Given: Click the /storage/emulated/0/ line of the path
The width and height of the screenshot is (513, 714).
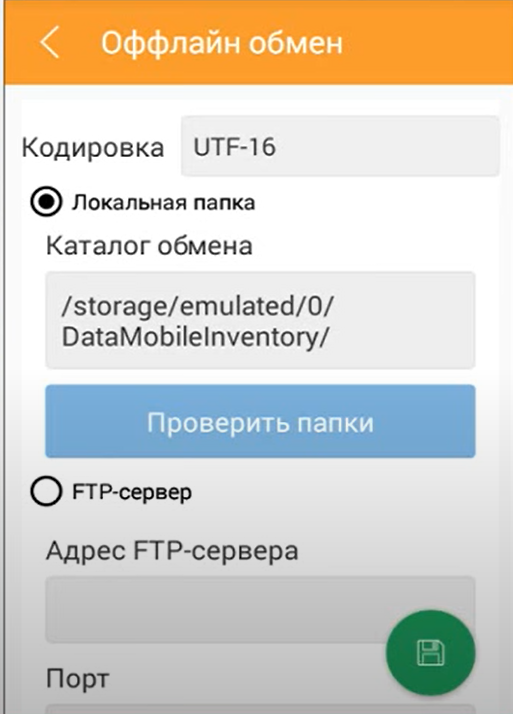Looking at the screenshot, I should (198, 306).
